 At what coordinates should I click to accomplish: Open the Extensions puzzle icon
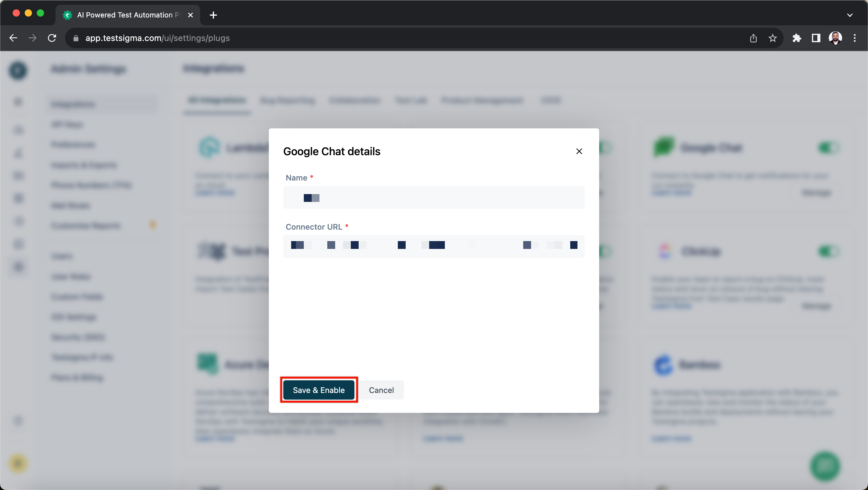coord(797,38)
